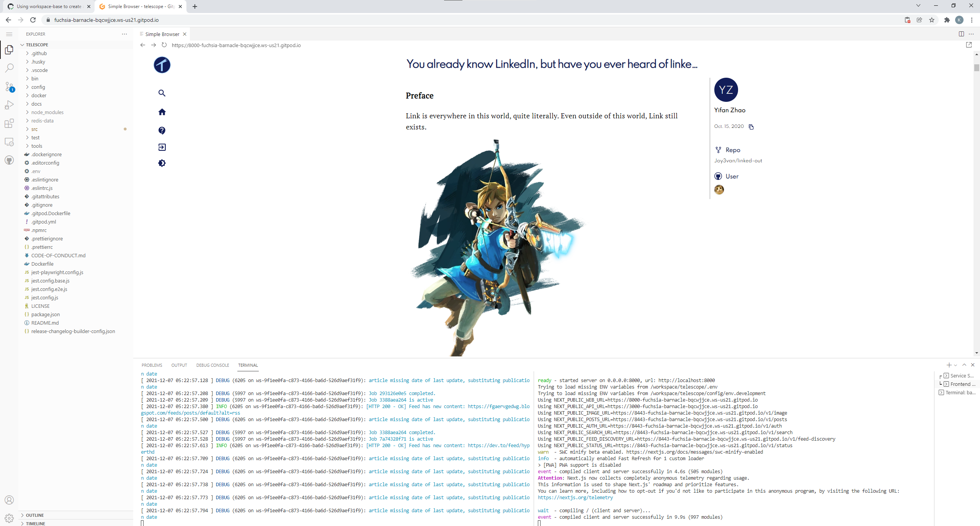Toggle the dark/light theme icon

[162, 163]
